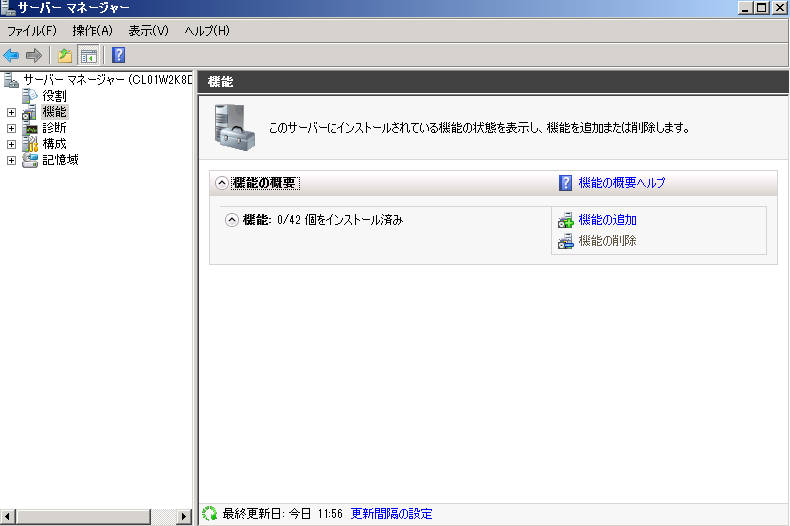Expand the 診断 tree node
The image size is (790, 526).
coord(11,128)
